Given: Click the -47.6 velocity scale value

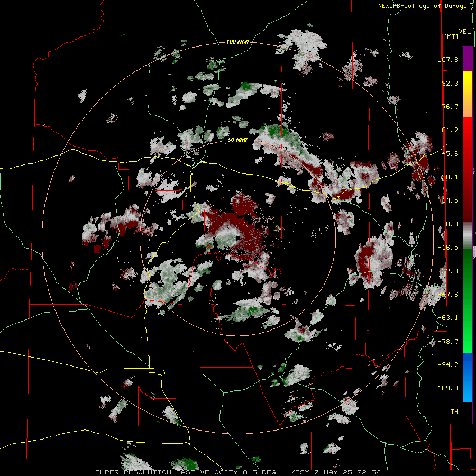Looking at the screenshot, I should 448,295.
